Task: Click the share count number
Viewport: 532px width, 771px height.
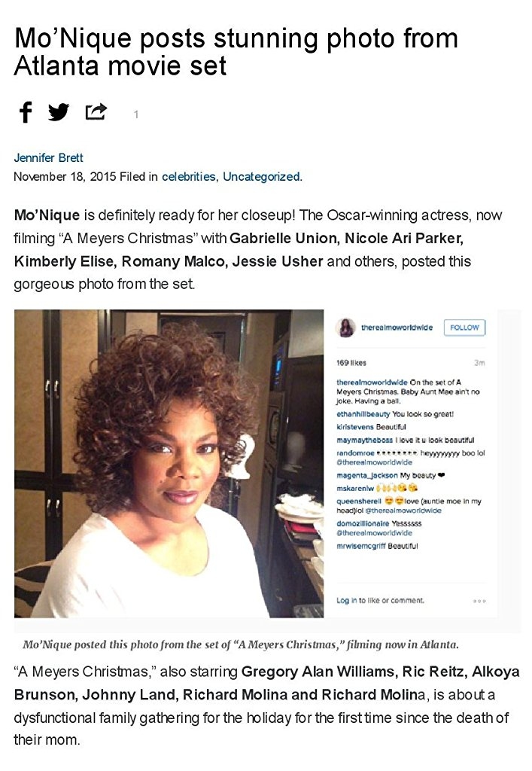Action: point(136,114)
